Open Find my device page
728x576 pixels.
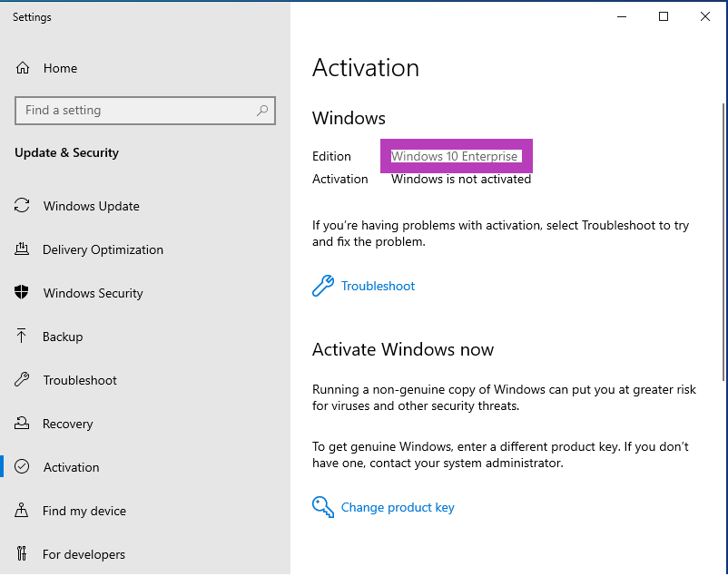(x=145, y=511)
